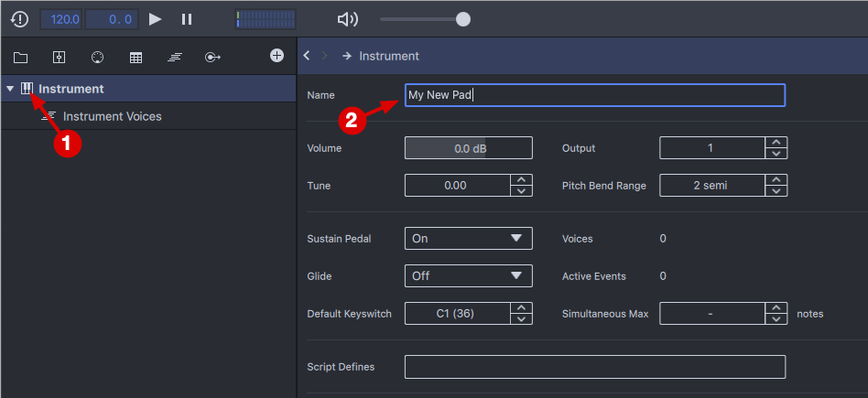Click the Instrument Voices row icon
The height and width of the screenshot is (398, 868).
tap(49, 116)
